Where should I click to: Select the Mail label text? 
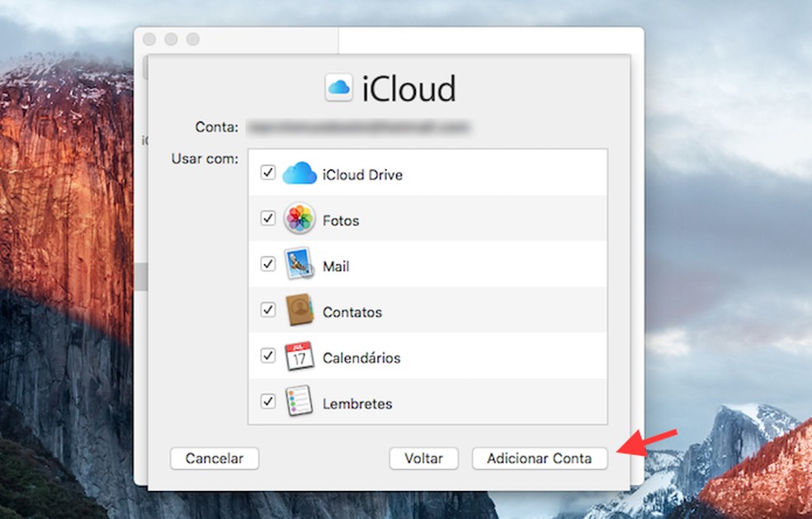coord(336,267)
